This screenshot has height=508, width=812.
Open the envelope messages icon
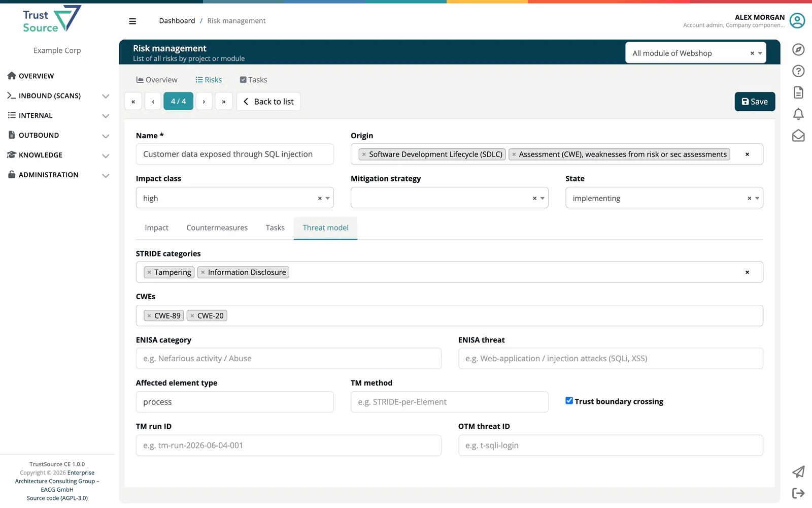798,136
